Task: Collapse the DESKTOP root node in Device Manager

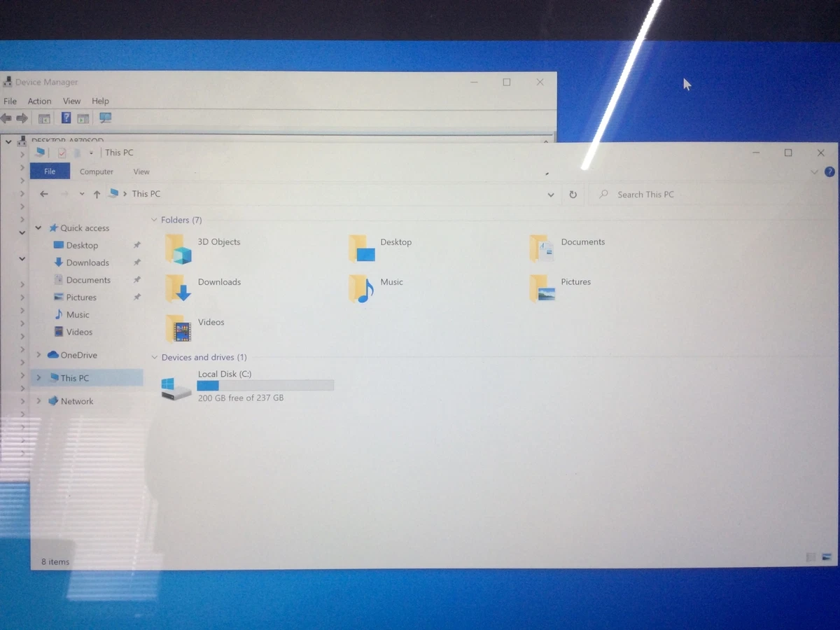Action: (8, 141)
